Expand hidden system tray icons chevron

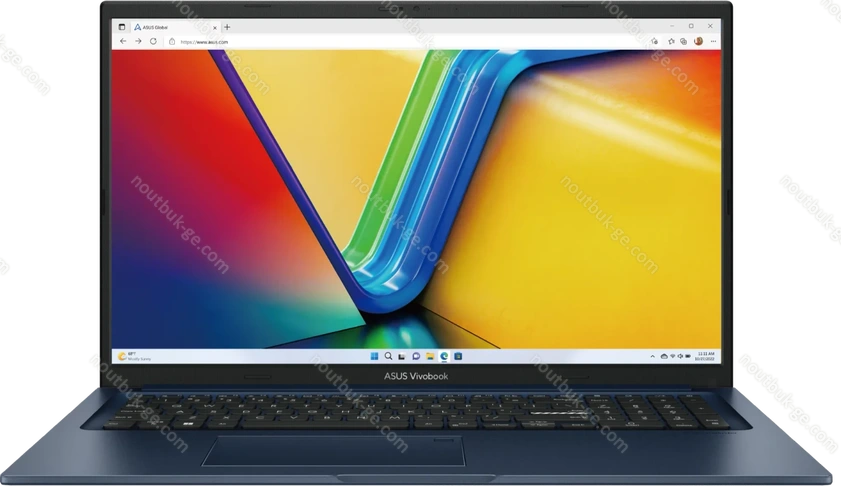pyautogui.click(x=654, y=355)
